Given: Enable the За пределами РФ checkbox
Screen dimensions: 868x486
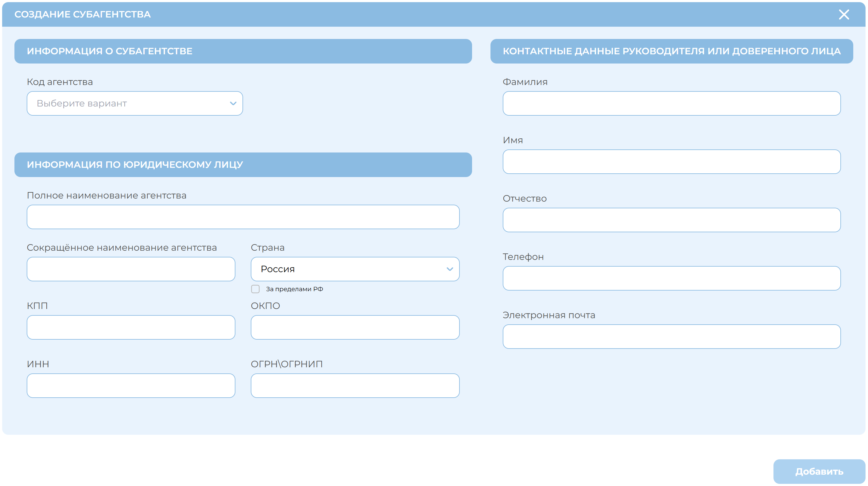Looking at the screenshot, I should point(255,289).
